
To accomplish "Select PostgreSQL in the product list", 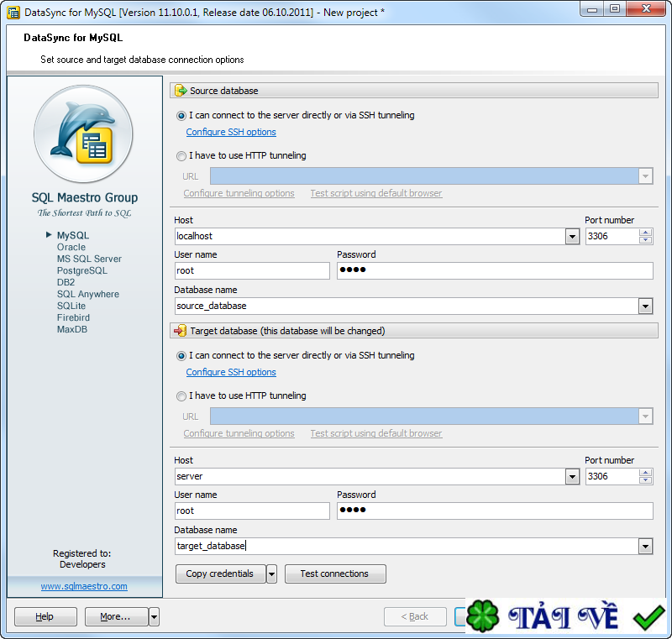I will [x=82, y=271].
